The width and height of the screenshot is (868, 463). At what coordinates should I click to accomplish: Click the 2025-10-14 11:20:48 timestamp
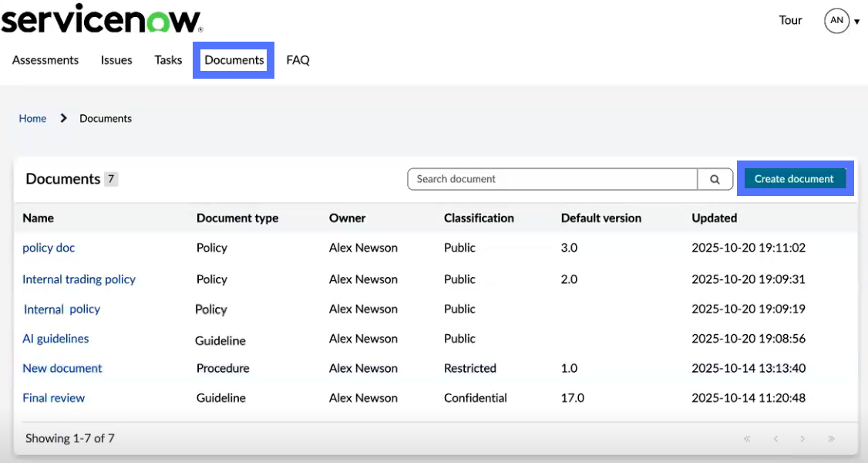click(x=749, y=397)
